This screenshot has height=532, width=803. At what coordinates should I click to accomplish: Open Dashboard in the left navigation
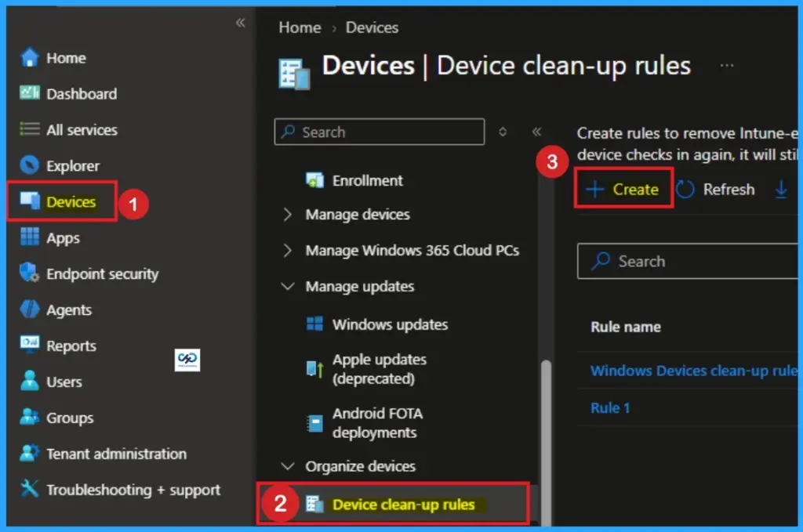(82, 93)
